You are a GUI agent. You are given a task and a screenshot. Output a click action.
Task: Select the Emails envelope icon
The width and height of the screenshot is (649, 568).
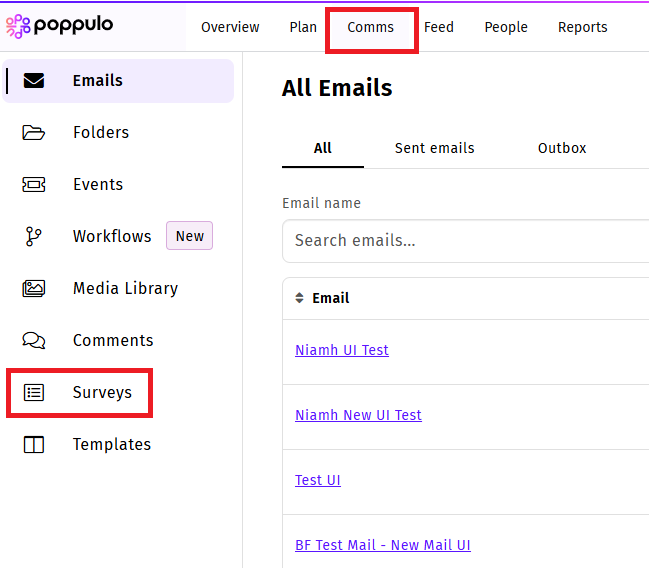[x=34, y=81]
